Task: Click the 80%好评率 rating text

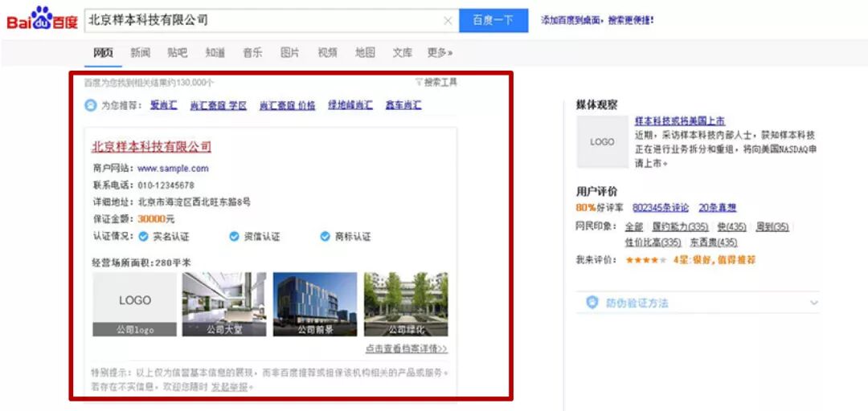Action: pyautogui.click(x=600, y=208)
